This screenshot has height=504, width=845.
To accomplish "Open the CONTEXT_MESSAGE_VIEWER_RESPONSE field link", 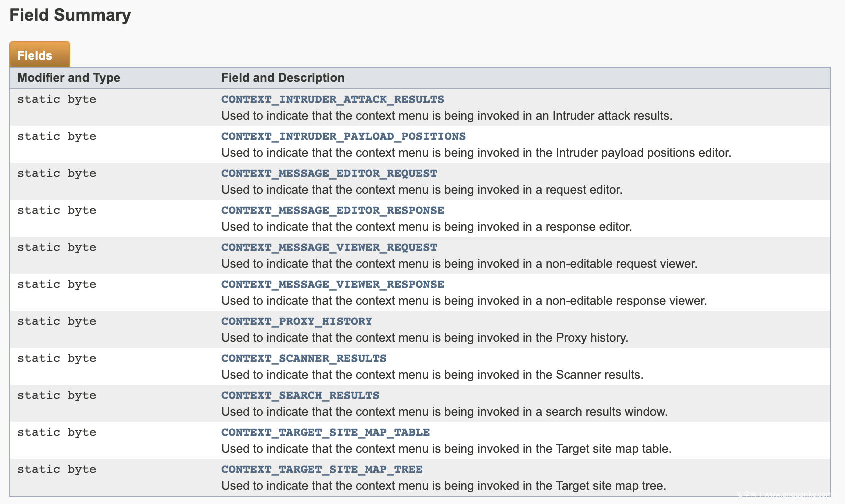I will point(332,284).
